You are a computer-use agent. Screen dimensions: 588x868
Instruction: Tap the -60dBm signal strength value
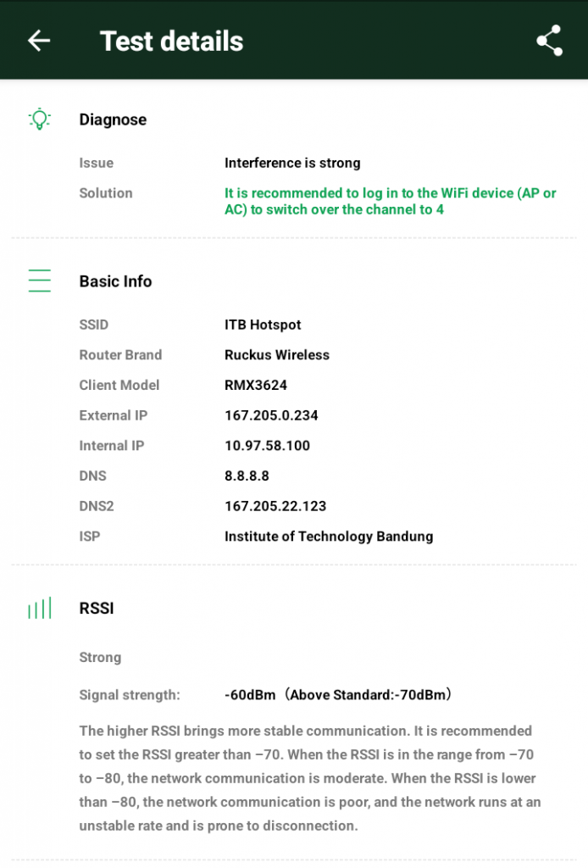250,695
